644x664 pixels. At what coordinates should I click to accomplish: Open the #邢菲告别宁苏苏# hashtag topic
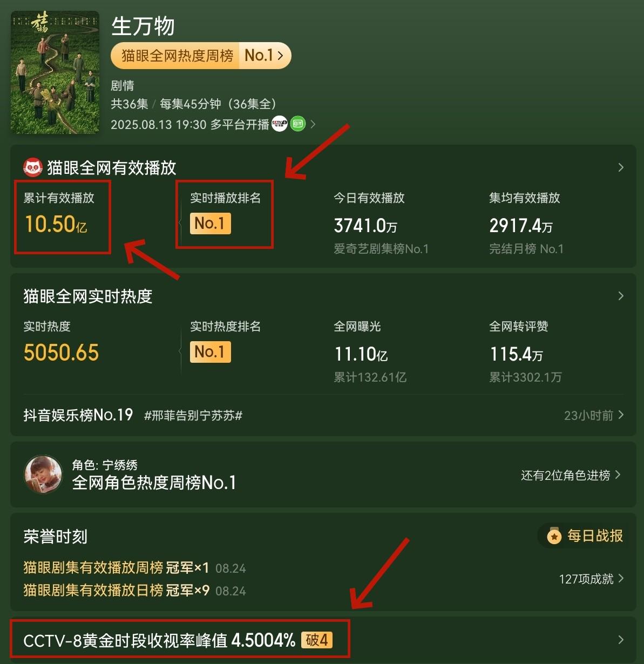coord(193,415)
